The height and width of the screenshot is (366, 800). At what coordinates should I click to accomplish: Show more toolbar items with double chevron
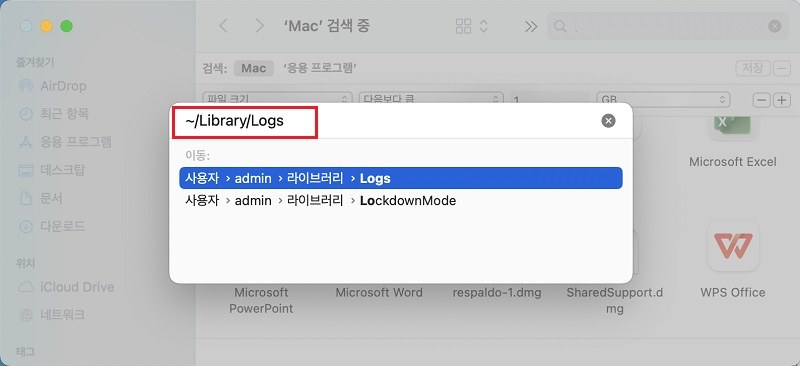tap(531, 27)
